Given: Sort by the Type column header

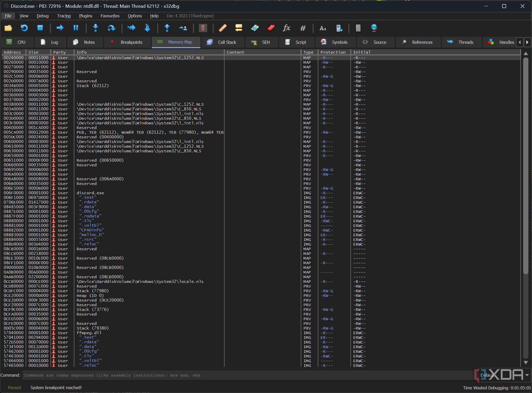Looking at the screenshot, I should [310, 52].
